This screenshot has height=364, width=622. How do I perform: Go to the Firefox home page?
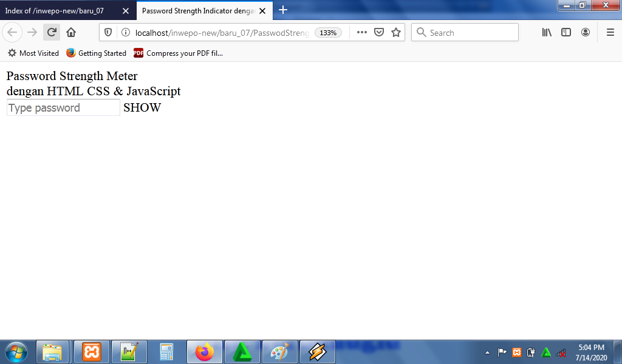point(71,33)
